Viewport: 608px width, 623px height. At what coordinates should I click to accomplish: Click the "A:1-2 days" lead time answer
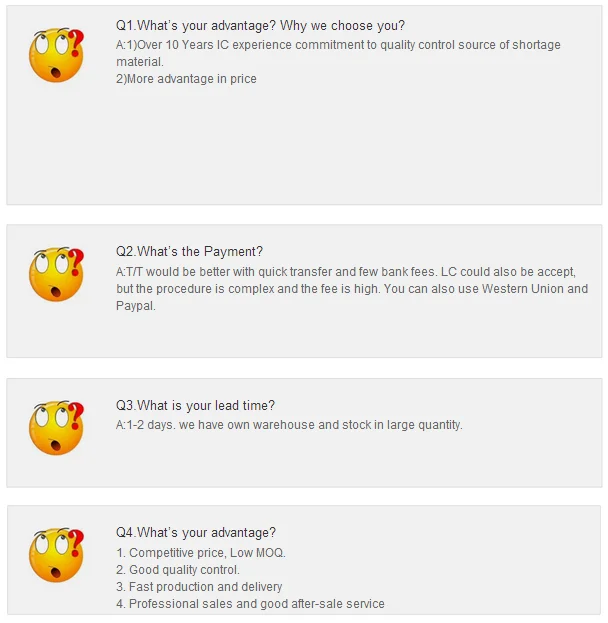click(x=289, y=425)
